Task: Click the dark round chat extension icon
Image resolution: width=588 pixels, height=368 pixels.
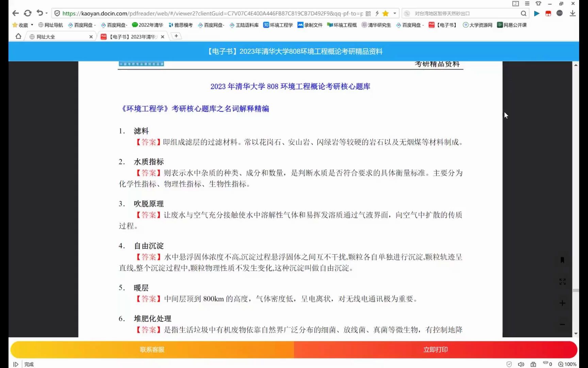Action: tap(559, 13)
